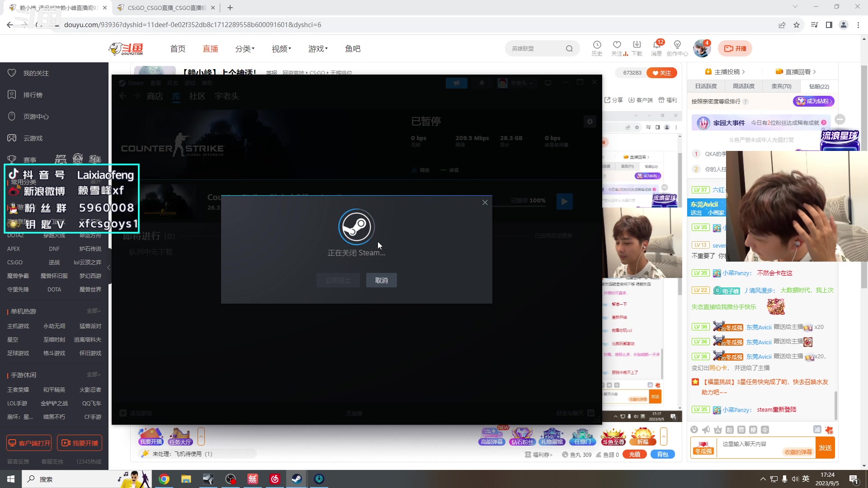Viewport: 868px width, 488px height.
Task: Open 高能弹幕 icon below the player
Action: tap(491, 436)
